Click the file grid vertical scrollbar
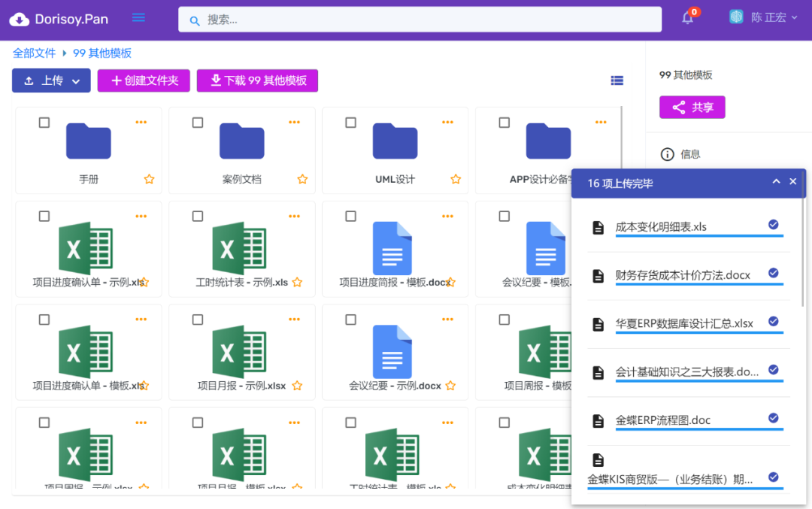This screenshot has height=509, width=812. [x=621, y=138]
